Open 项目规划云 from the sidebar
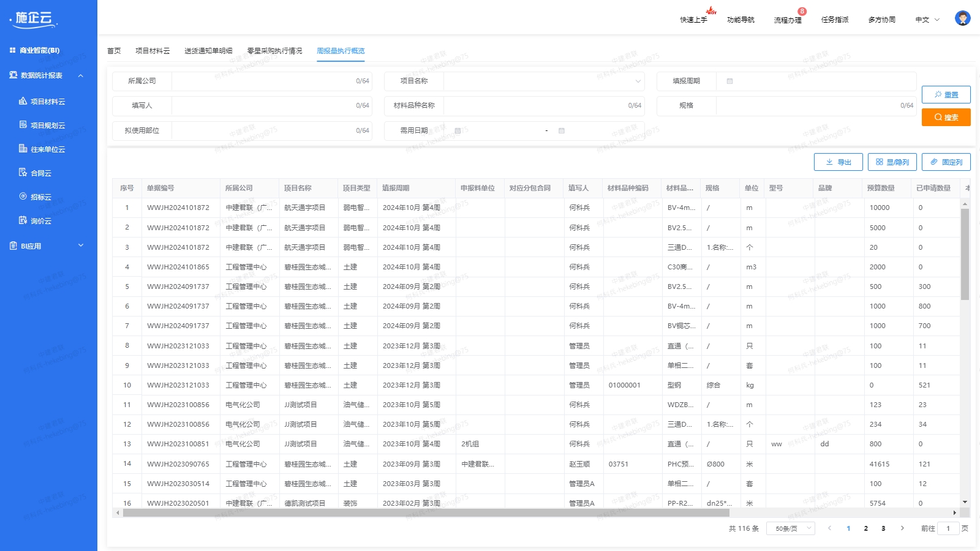Screen dimensions: 980x551 (47, 126)
